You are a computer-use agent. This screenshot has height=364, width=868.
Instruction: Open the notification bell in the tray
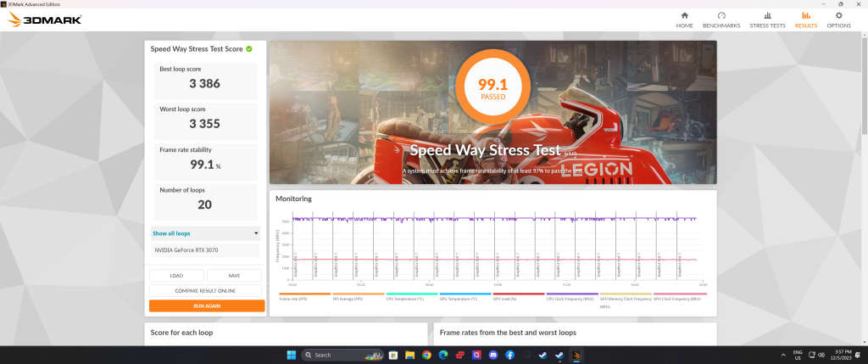pos(858,356)
